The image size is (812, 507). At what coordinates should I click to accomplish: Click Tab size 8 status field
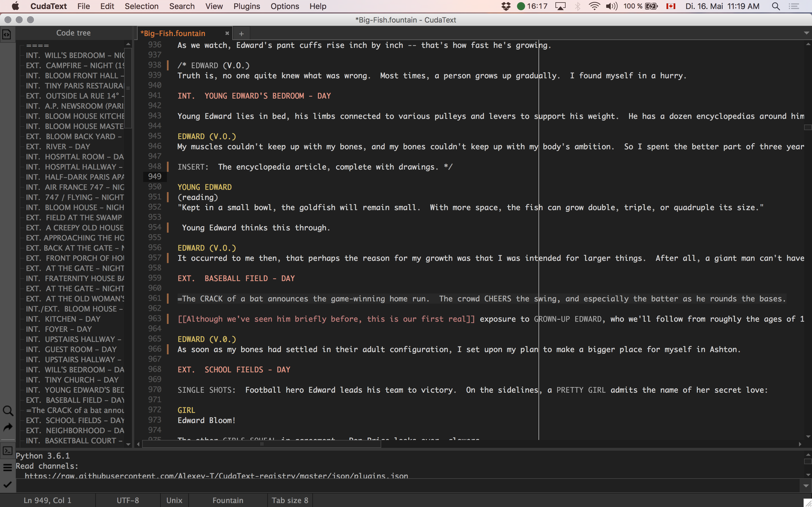[x=290, y=500]
